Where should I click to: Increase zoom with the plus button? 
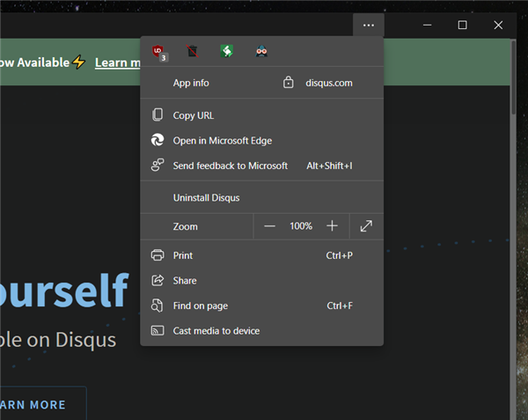(332, 226)
